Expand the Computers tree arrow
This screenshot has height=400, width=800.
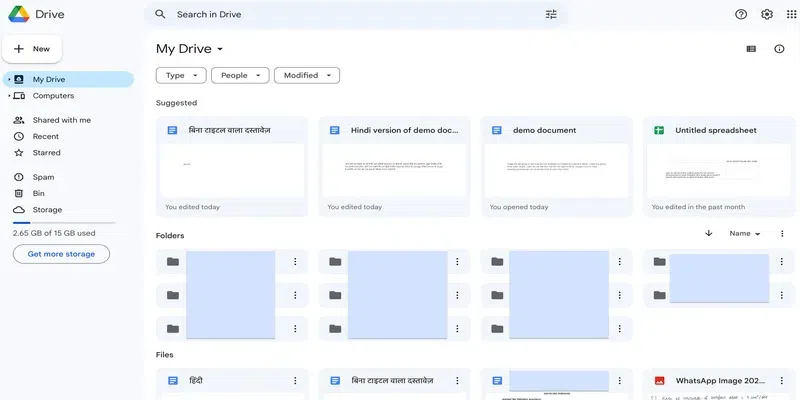point(8,96)
